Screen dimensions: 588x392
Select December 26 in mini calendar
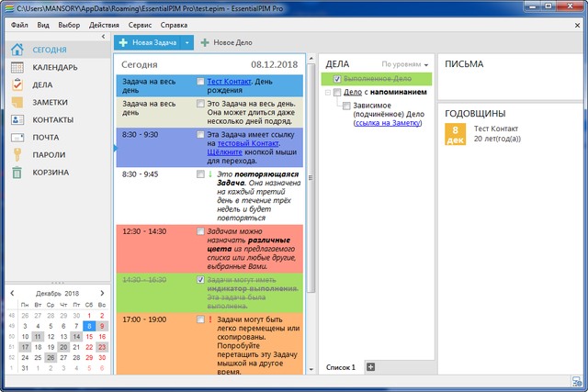pyautogui.click(x=51, y=357)
